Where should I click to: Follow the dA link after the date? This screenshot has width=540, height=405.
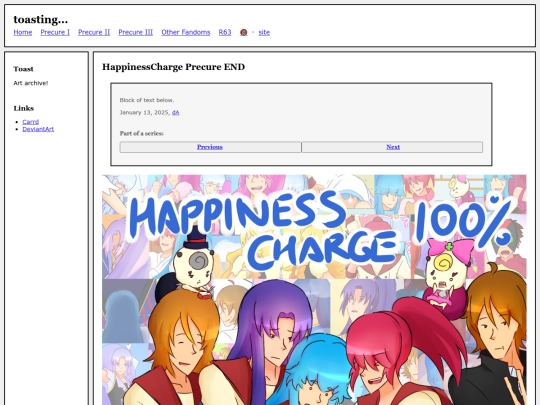[176, 113]
